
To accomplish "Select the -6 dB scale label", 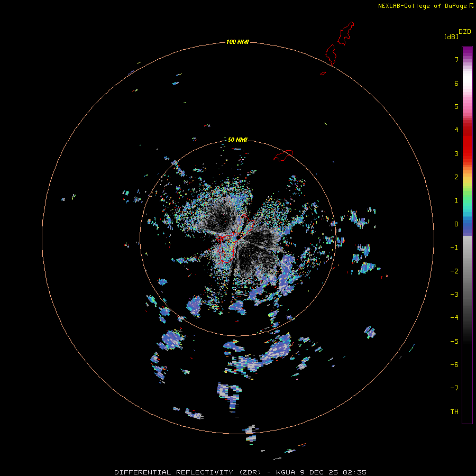I will click(454, 365).
